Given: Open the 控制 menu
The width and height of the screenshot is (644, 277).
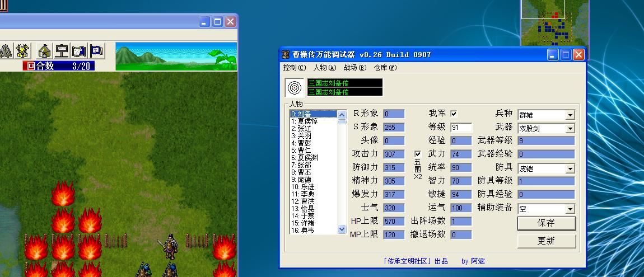Looking at the screenshot, I should (x=294, y=68).
